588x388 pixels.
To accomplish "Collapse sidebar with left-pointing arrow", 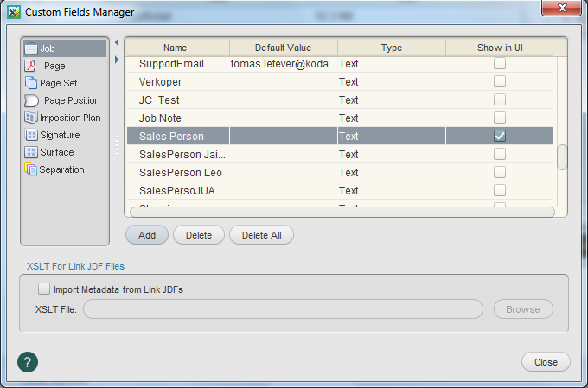I will (117, 42).
